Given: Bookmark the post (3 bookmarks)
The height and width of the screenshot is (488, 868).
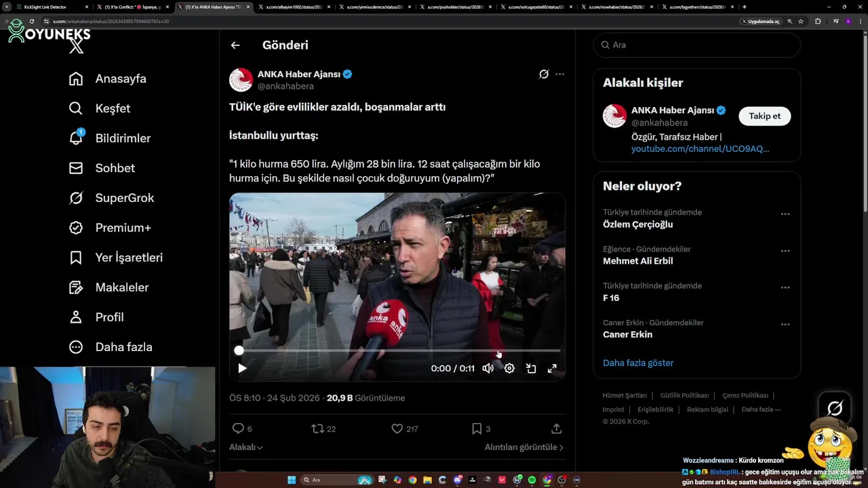Looking at the screenshot, I should (481, 428).
